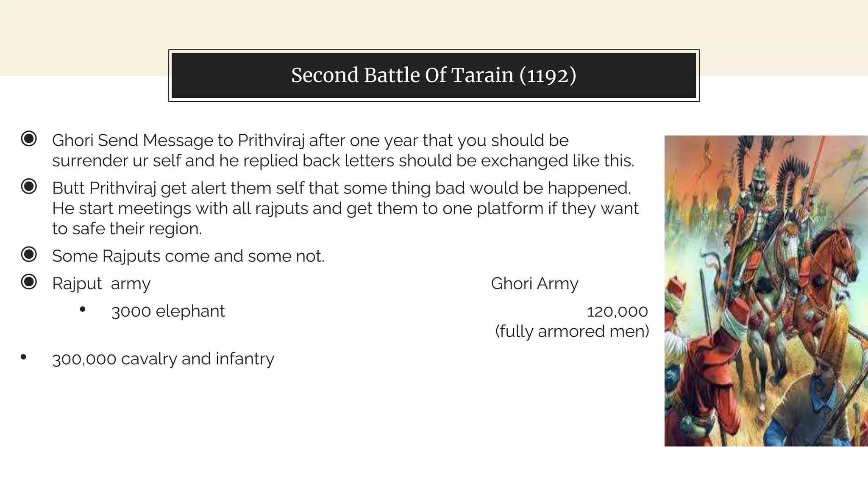Click the text to safe their region
Viewport: 868px width, 488px height.
[x=127, y=229]
